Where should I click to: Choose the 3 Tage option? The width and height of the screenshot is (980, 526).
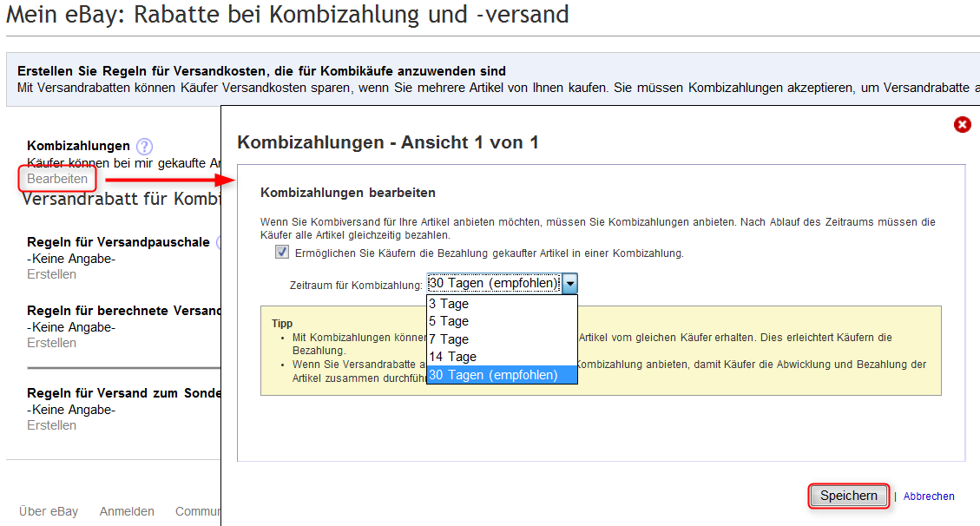click(x=502, y=304)
